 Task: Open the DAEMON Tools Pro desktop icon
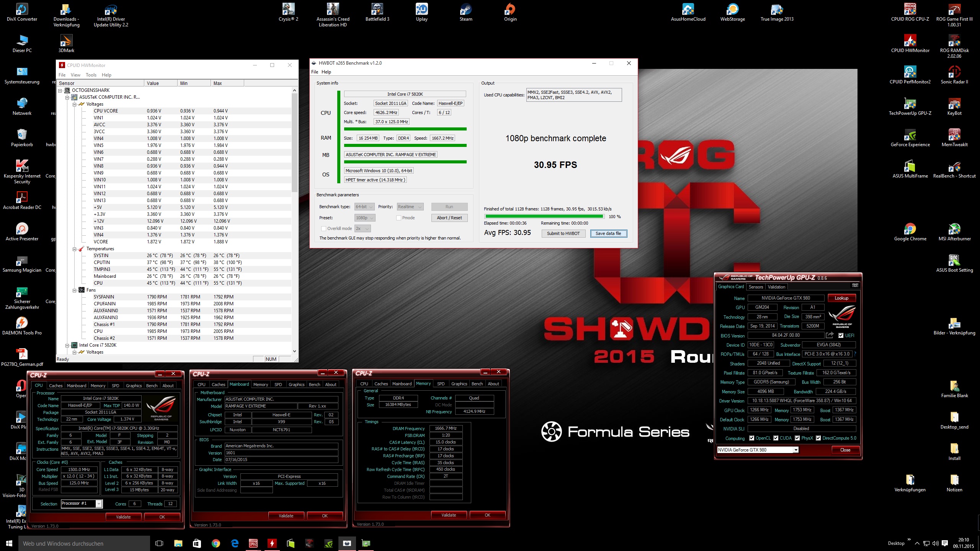pyautogui.click(x=22, y=326)
